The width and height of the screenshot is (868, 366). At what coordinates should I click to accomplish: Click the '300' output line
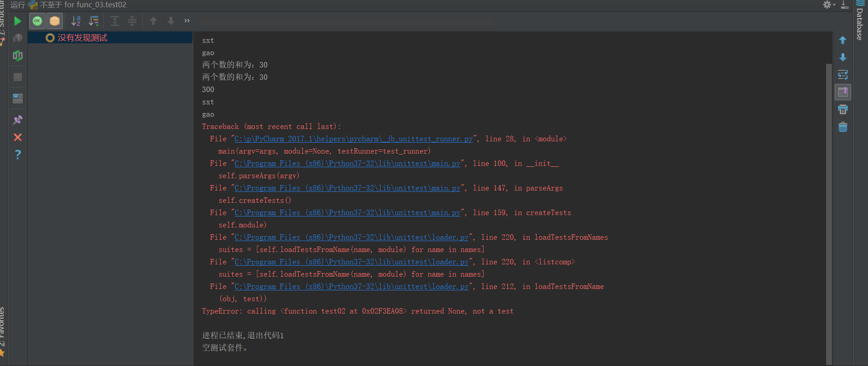pos(208,90)
